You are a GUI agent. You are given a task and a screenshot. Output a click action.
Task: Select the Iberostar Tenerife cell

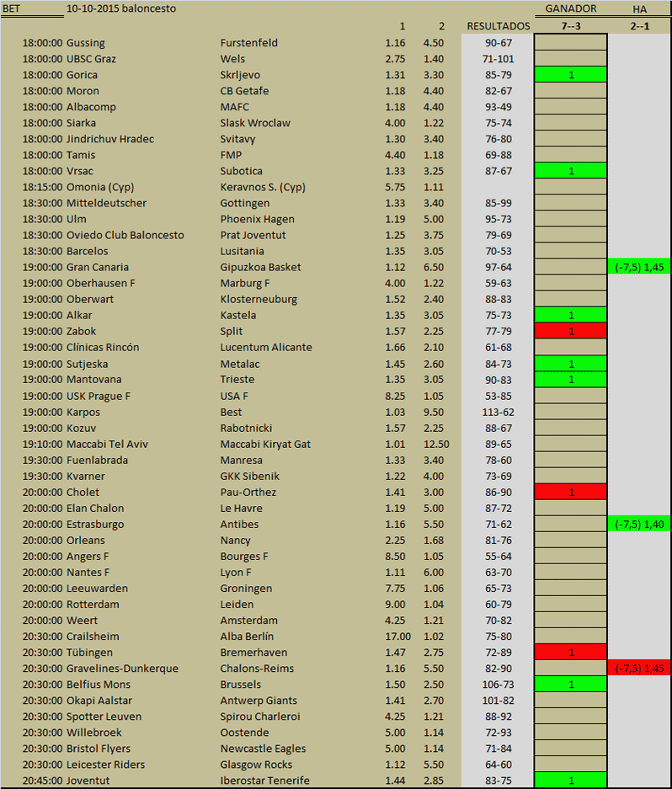tap(264, 781)
